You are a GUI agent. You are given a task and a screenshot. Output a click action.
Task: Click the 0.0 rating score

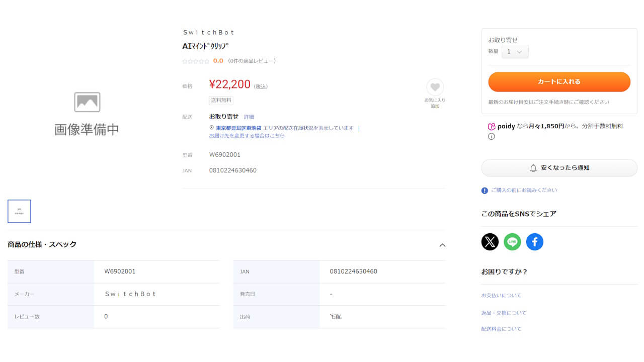(218, 61)
